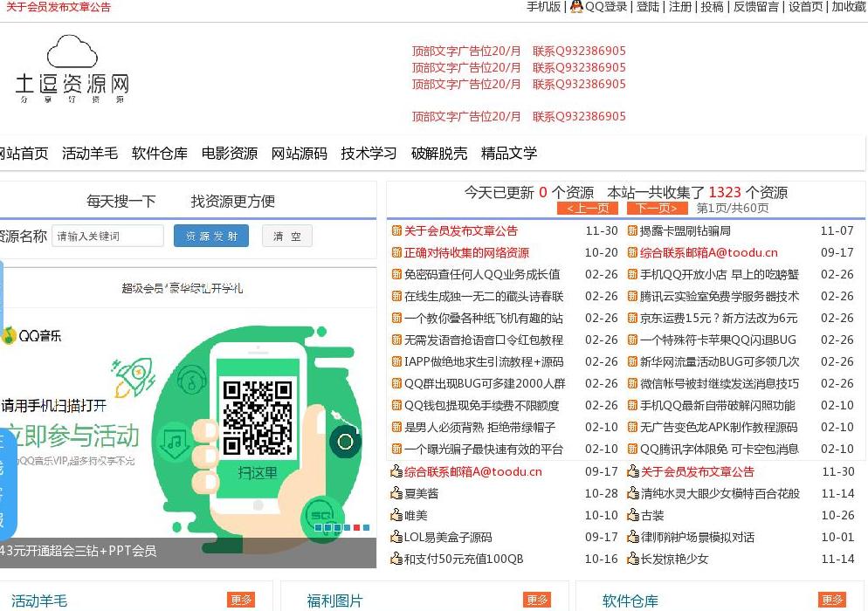Click the cloud logo of 土逗资源网
868x611 pixels.
72,51
